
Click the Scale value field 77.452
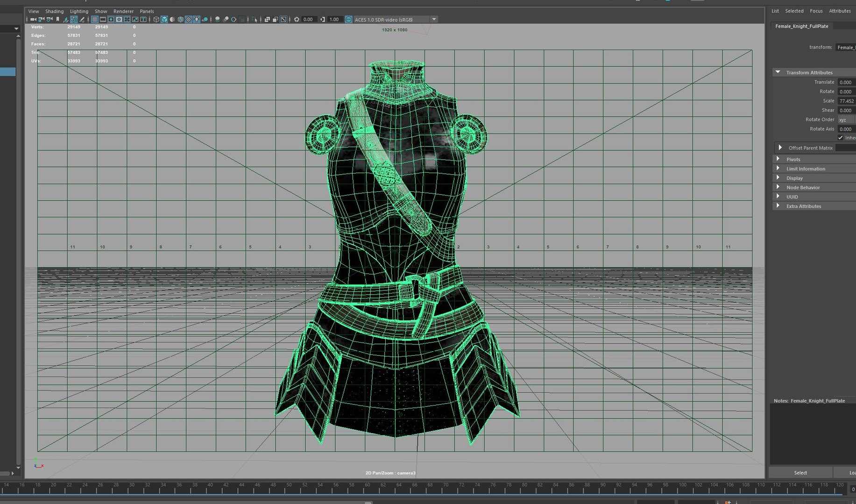847,101
